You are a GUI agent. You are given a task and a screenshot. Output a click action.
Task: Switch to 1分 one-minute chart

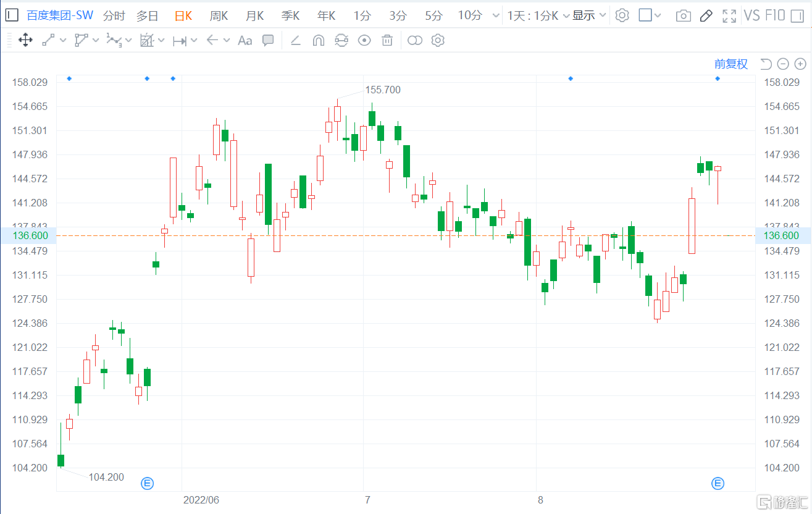click(x=362, y=15)
